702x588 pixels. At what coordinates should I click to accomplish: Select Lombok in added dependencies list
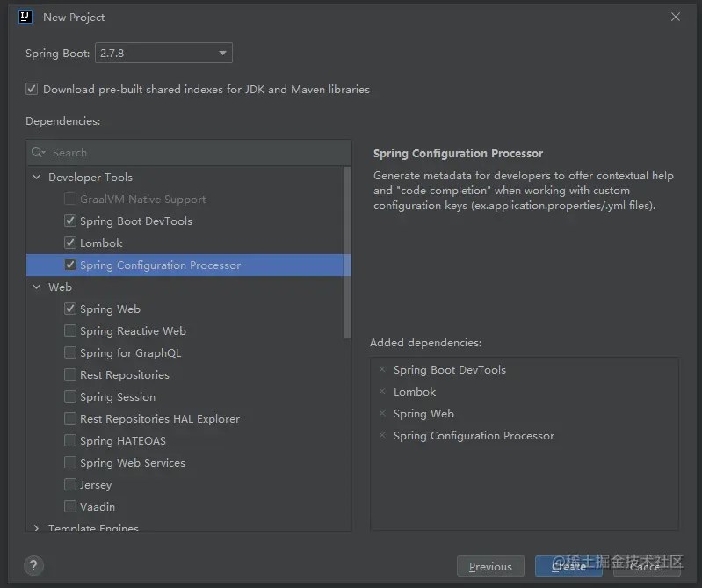(415, 391)
